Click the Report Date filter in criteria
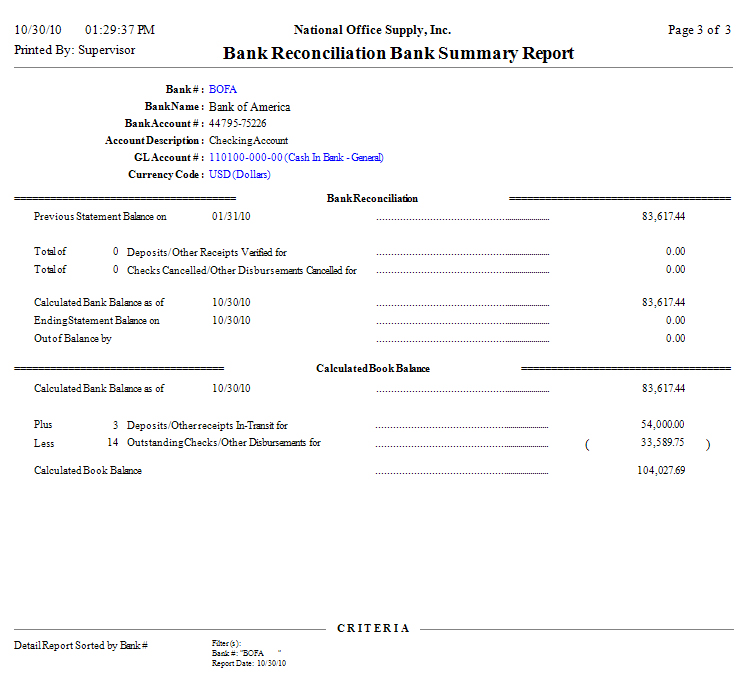This screenshot has width=752, height=678. click(246, 663)
